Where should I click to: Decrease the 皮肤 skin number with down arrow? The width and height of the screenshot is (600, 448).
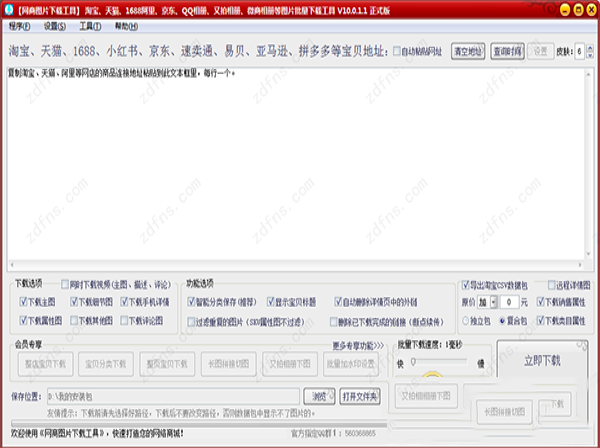(x=590, y=55)
